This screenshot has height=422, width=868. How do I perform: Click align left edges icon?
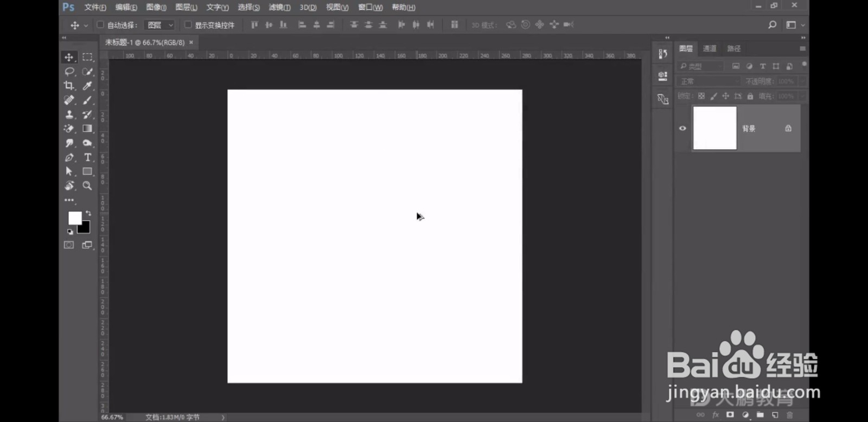pyautogui.click(x=302, y=25)
